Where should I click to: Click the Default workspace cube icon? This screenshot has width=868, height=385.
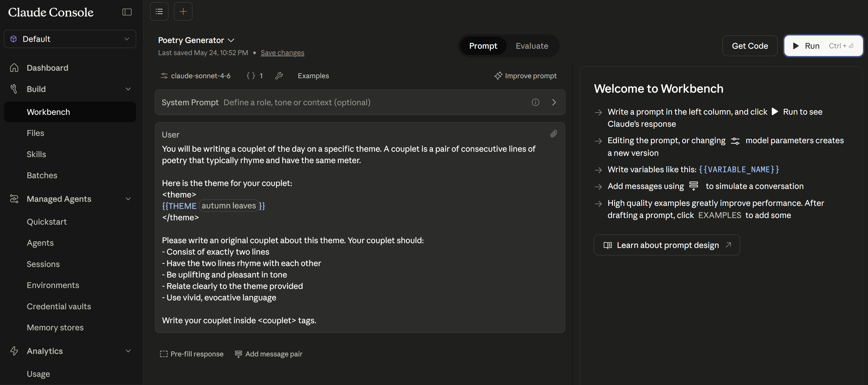pyautogui.click(x=13, y=39)
